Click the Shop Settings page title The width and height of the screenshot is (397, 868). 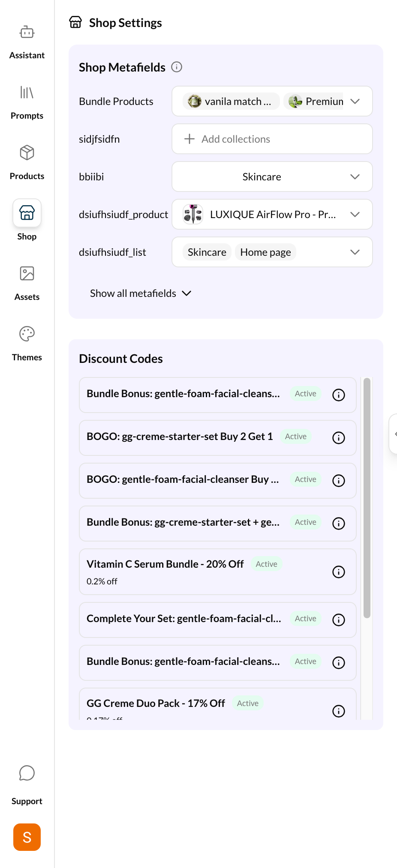click(x=126, y=23)
